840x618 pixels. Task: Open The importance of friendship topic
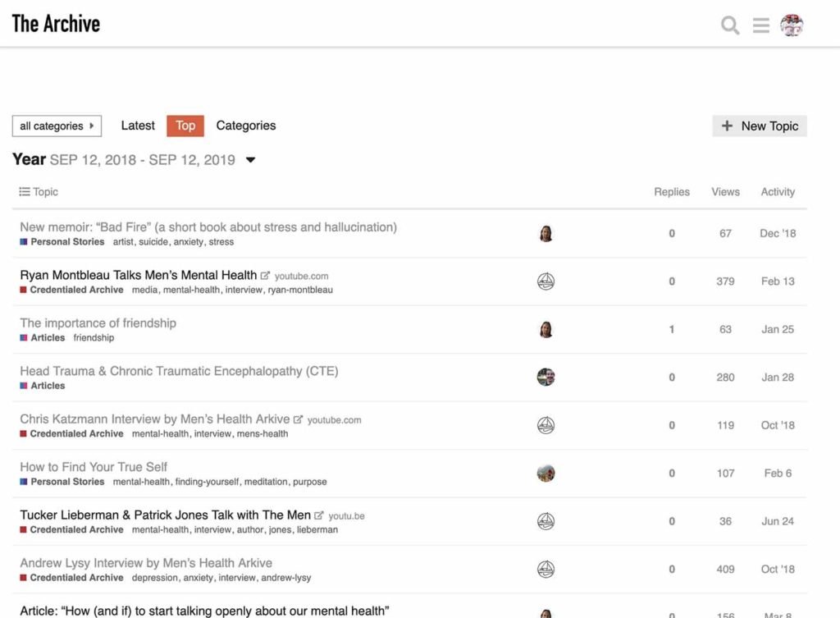click(x=98, y=323)
